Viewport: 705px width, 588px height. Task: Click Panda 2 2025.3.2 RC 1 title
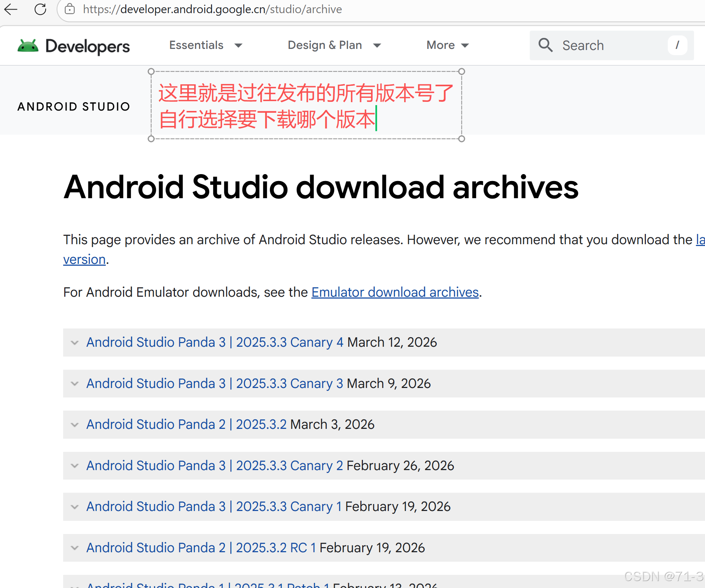(x=201, y=548)
